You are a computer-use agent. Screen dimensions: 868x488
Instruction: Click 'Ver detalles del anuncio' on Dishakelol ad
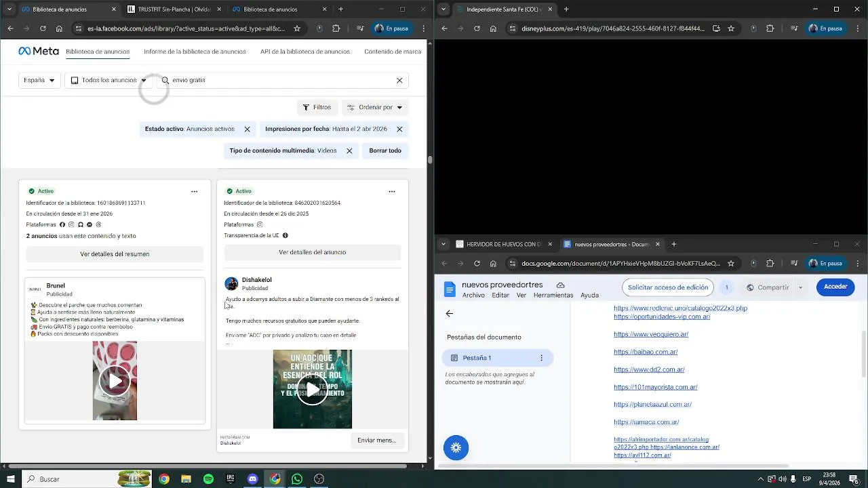click(x=313, y=252)
